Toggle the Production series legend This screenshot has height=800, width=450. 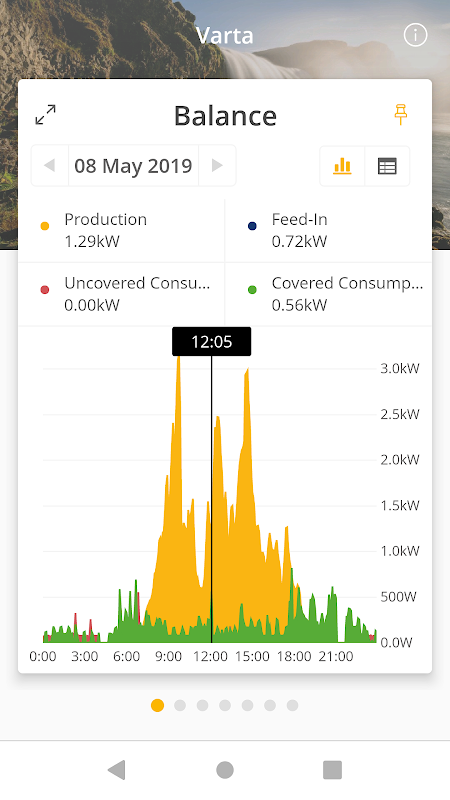tap(121, 231)
